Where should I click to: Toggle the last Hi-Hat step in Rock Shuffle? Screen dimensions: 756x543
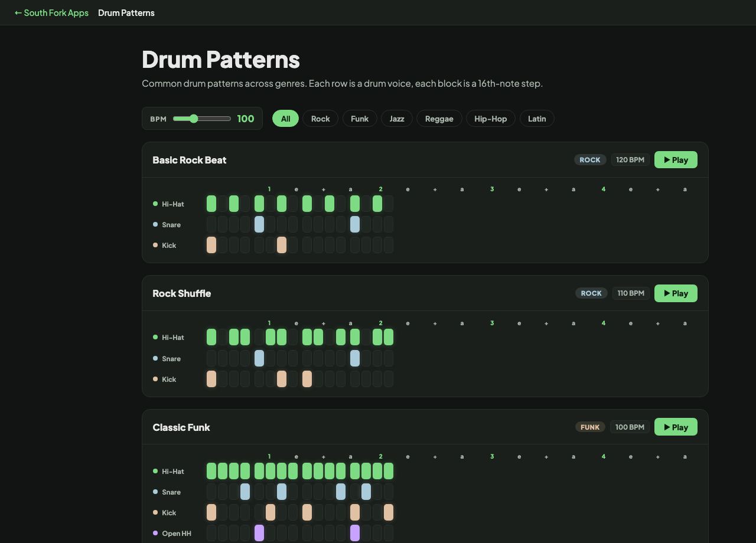[x=389, y=337]
